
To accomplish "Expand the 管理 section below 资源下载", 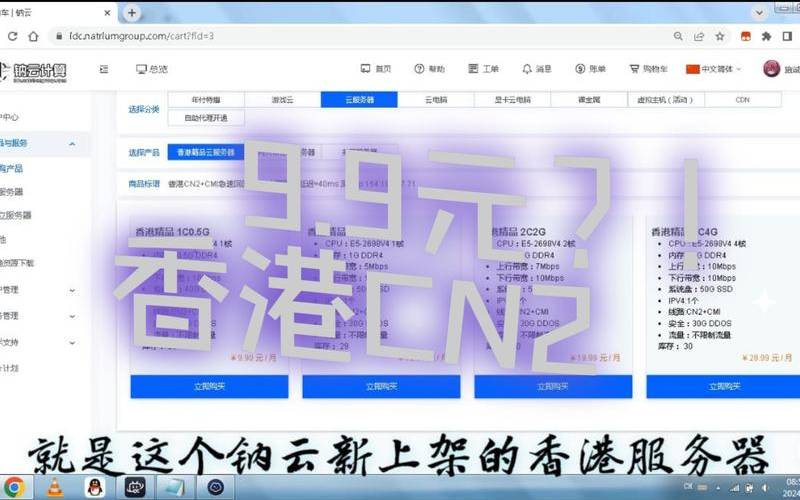I will tap(72, 290).
